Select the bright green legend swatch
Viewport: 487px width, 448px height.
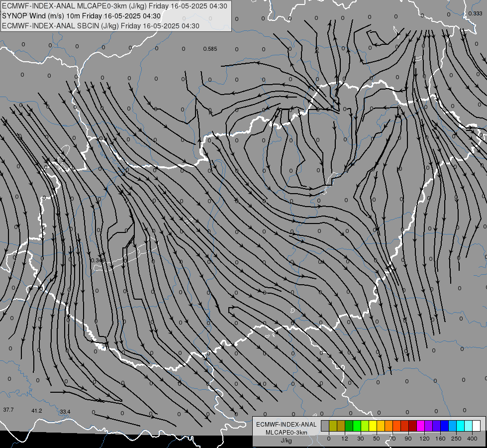pos(357,426)
